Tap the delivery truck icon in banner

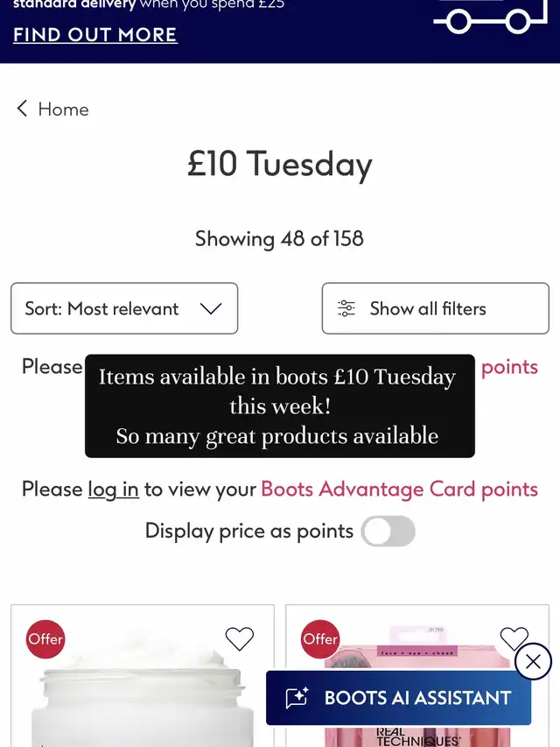click(488, 18)
